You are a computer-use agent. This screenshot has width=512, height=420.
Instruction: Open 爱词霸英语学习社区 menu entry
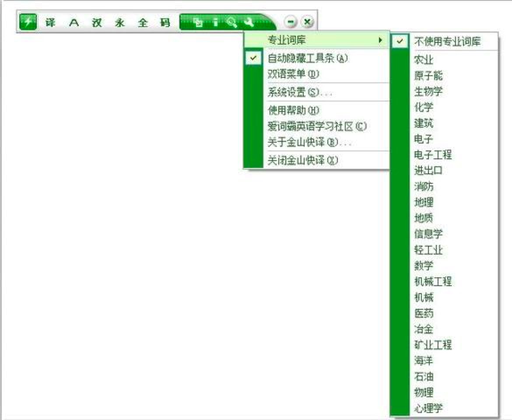[x=316, y=126]
